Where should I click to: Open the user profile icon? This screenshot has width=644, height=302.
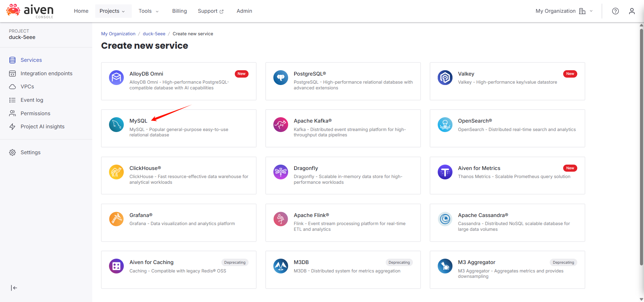632,11
